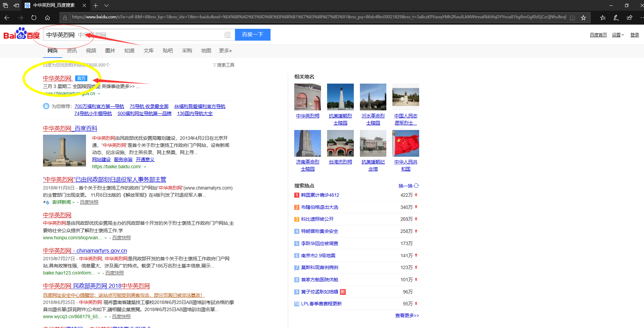Open the 中华英烈祠 place thumbnail
Screen dimensions: 644x328
coord(307,97)
